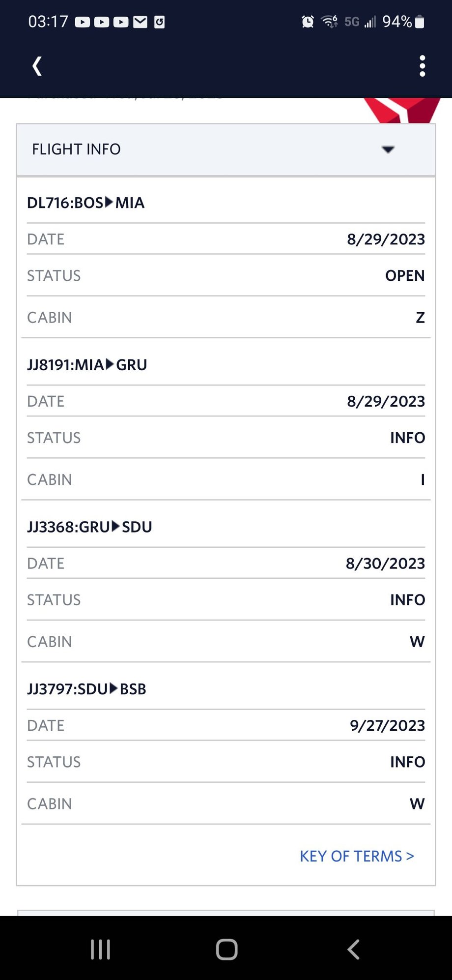
Task: Tap the cabin Z value for DL716
Action: 420,318
